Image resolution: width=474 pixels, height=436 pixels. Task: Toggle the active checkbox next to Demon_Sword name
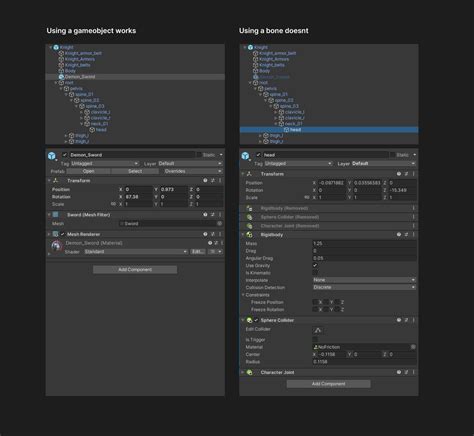[65, 155]
